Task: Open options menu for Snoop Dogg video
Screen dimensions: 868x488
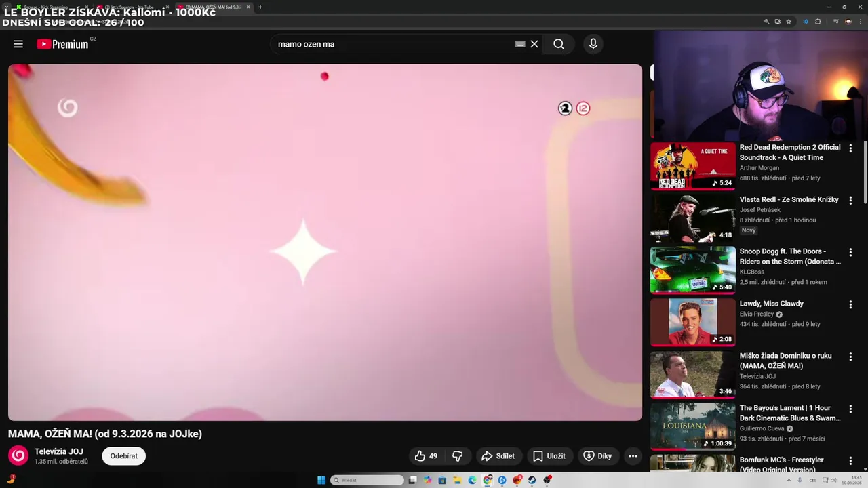Action: 850,253
